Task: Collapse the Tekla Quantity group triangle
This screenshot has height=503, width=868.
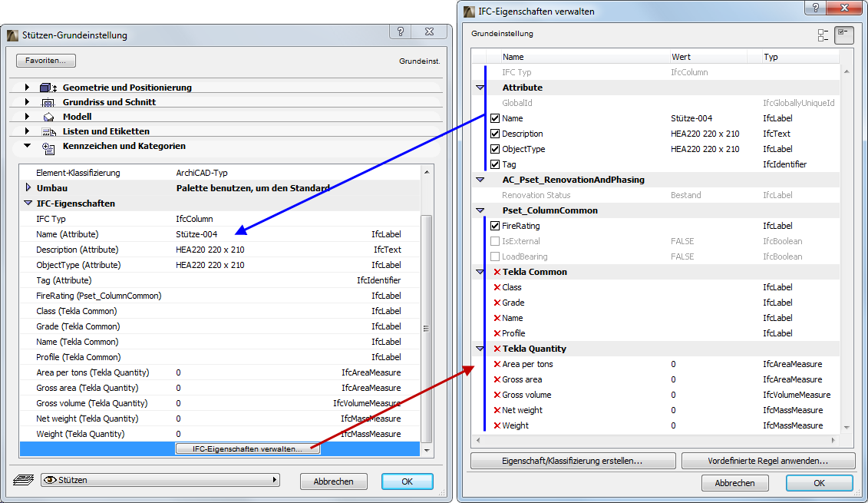Action: pyautogui.click(x=480, y=349)
